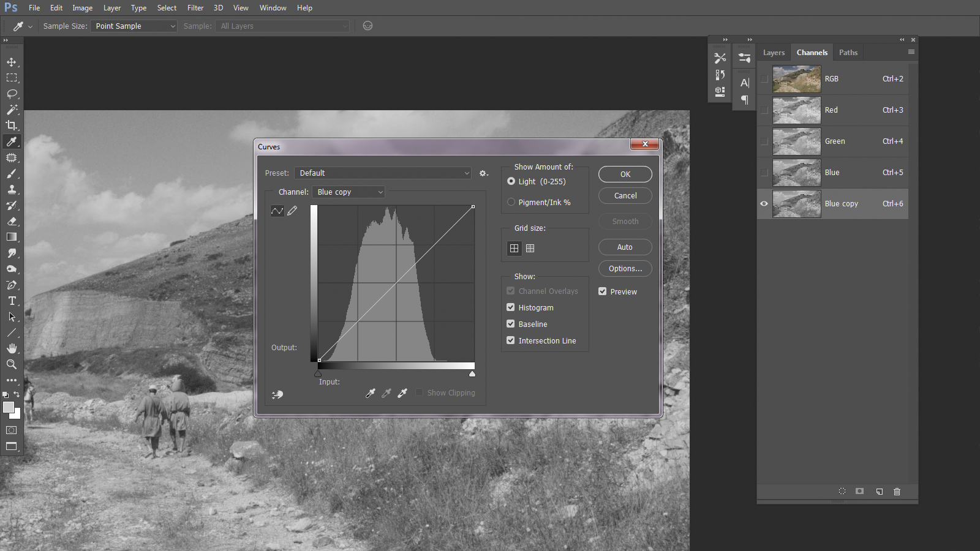Image resolution: width=980 pixels, height=551 pixels.
Task: Switch to the Layers tab
Action: click(x=774, y=53)
